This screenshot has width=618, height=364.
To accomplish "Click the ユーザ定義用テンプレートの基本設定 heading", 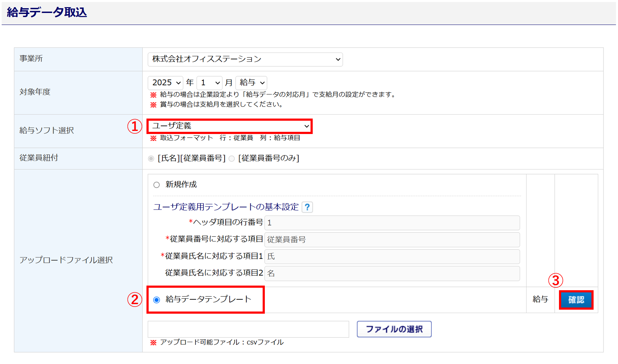I will pos(226,207).
